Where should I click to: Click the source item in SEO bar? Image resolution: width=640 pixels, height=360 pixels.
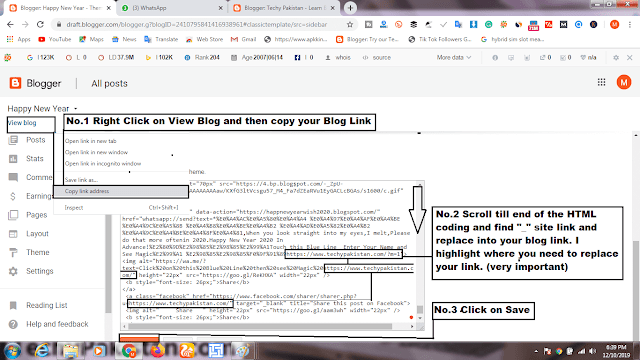point(377,58)
